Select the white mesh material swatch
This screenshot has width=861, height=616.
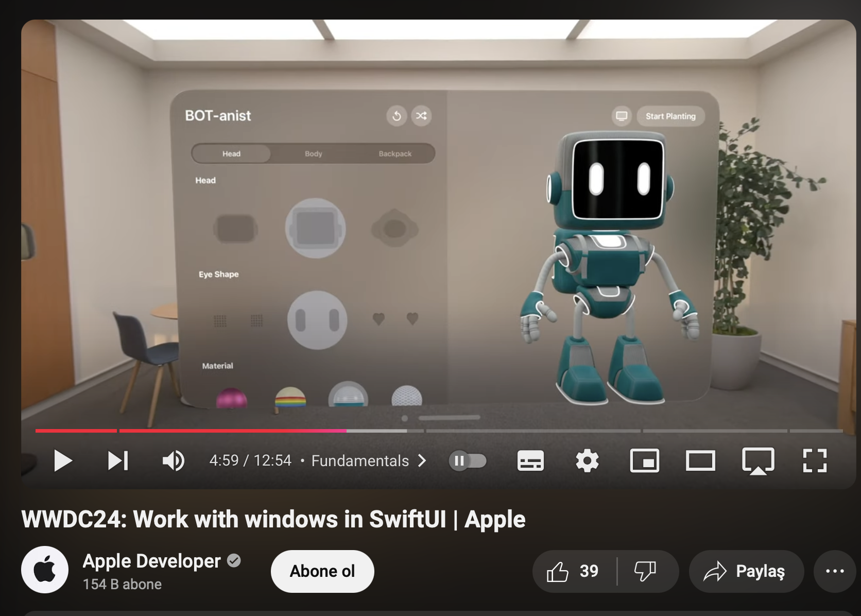pos(407,396)
